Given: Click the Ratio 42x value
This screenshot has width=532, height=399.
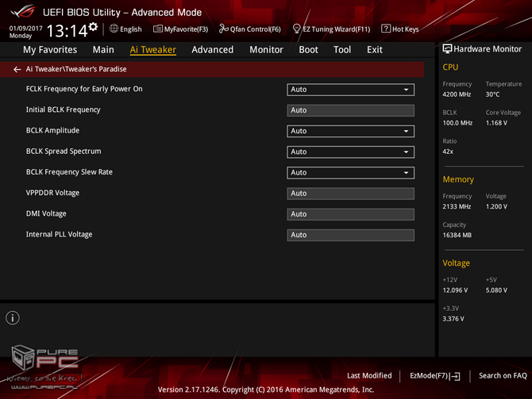Looking at the screenshot, I should click(448, 152).
